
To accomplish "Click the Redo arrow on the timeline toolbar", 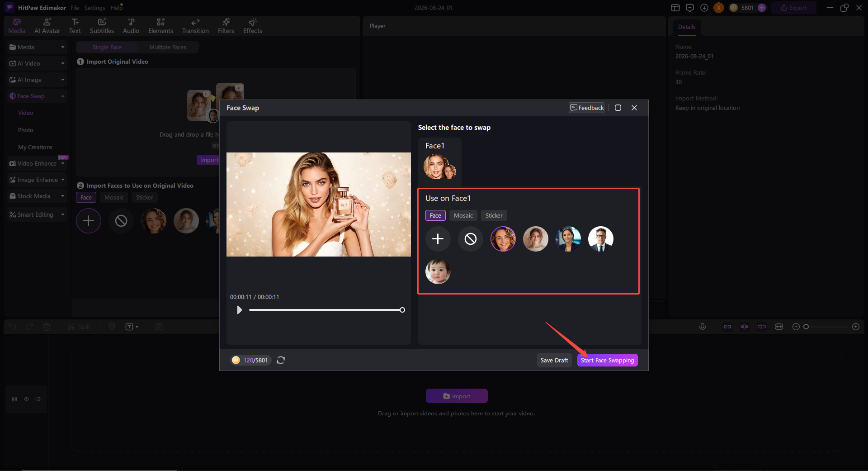I will point(29,327).
